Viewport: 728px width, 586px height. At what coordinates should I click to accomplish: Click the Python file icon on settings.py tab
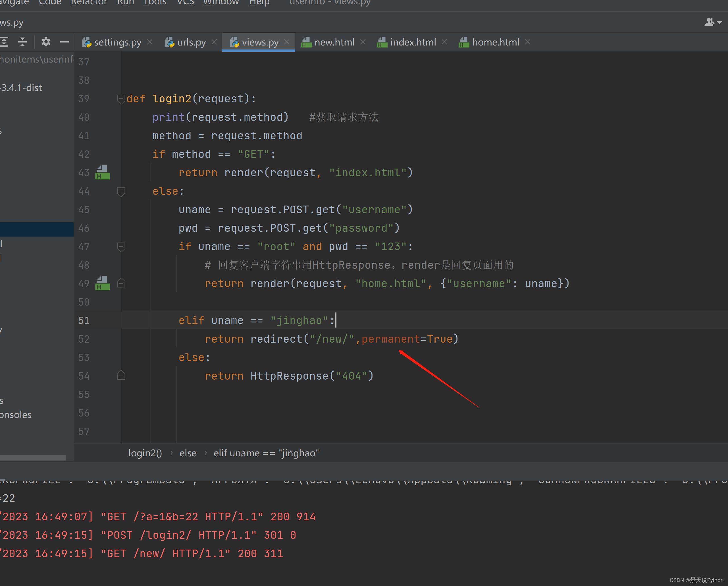87,42
